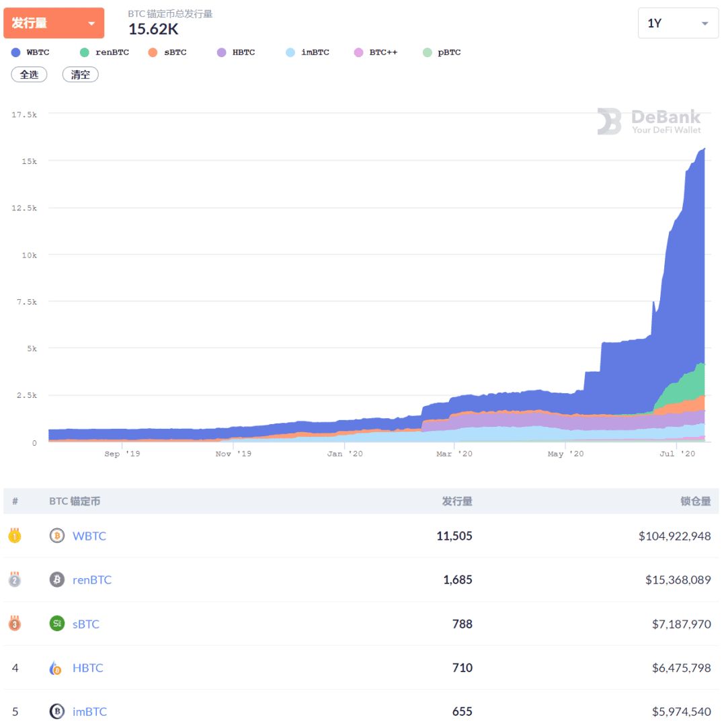Open the imBTC link in table

tap(89, 711)
